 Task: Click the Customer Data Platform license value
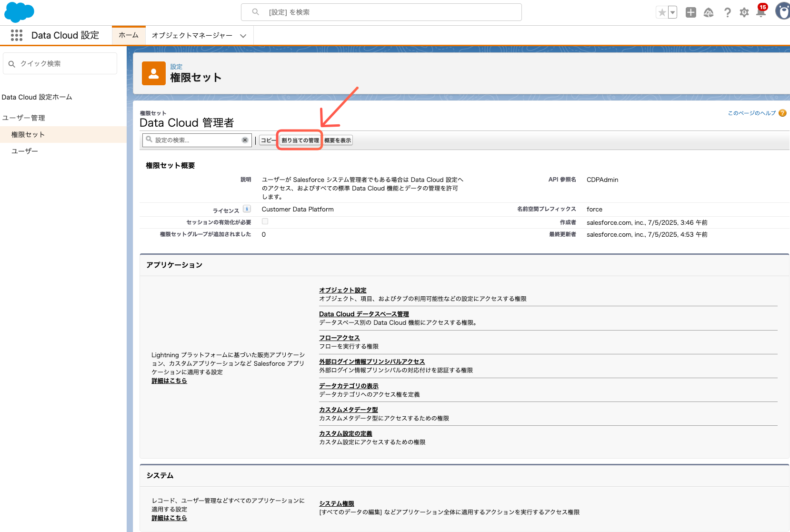(298, 209)
